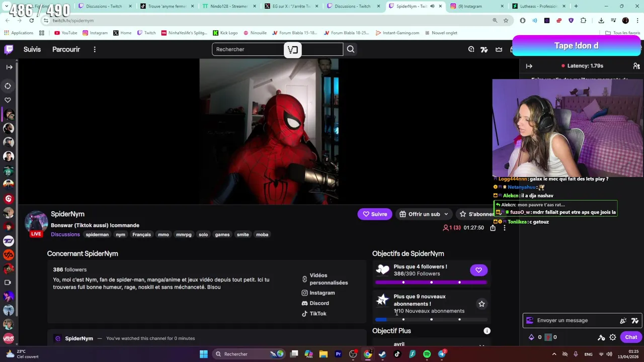Open the YouTube bookmark

tap(65, 33)
